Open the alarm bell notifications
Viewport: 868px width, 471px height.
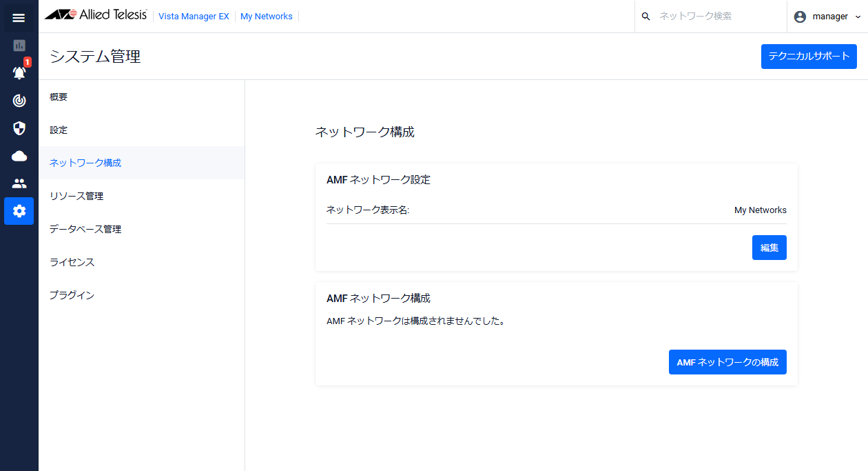pyautogui.click(x=19, y=72)
